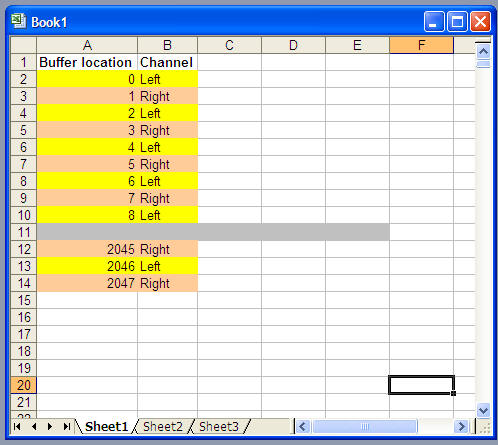Screen dimensions: 498x445
Task: Click next sheet tab navigation arrow
Action: click(x=50, y=427)
